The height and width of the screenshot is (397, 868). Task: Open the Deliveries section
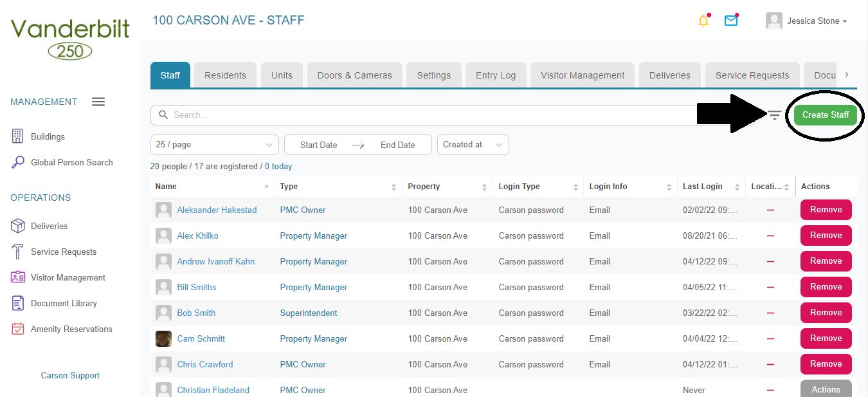coord(48,226)
